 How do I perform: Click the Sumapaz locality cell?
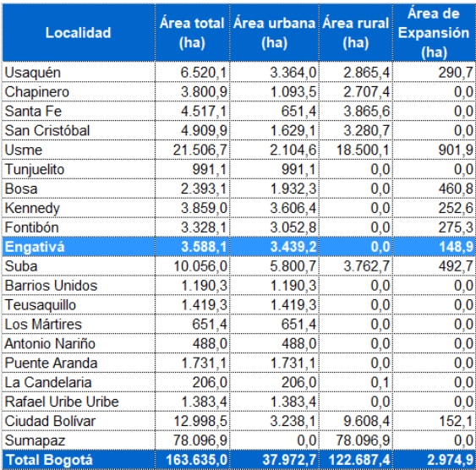(79, 440)
